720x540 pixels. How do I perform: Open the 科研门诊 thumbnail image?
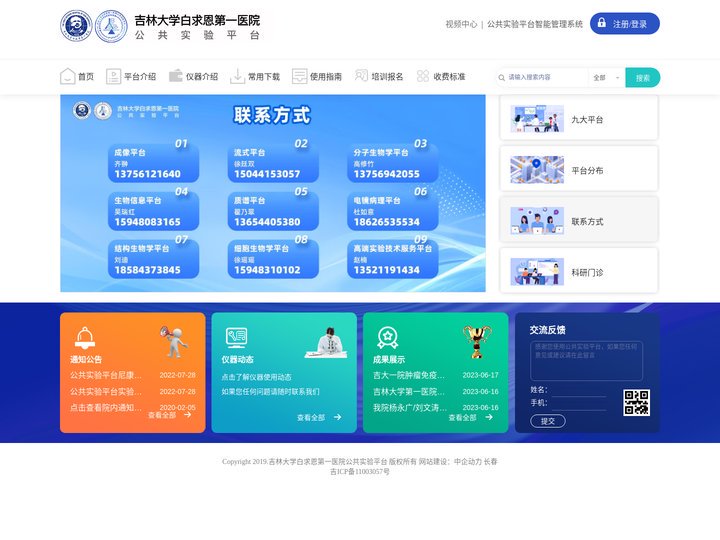[537, 271]
